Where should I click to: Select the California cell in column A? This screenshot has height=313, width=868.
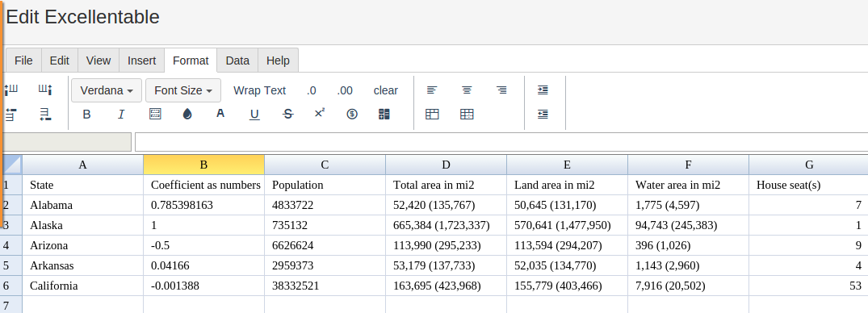(82, 286)
